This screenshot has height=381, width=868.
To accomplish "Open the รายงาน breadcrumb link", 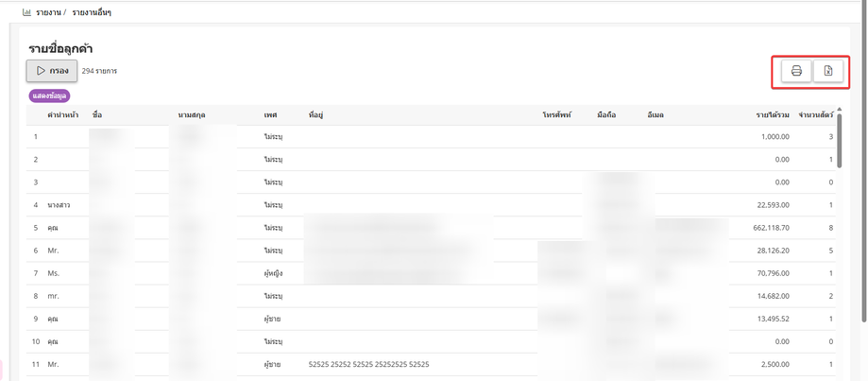I will 48,11.
